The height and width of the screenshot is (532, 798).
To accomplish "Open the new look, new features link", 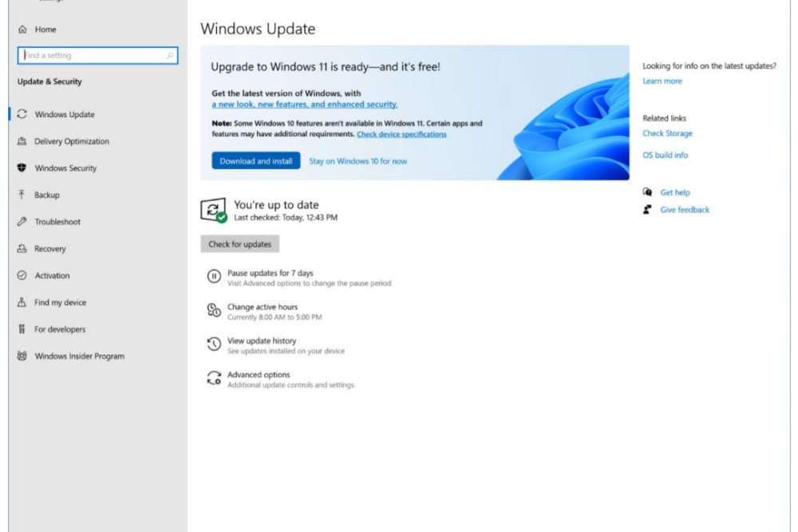I will 305,104.
